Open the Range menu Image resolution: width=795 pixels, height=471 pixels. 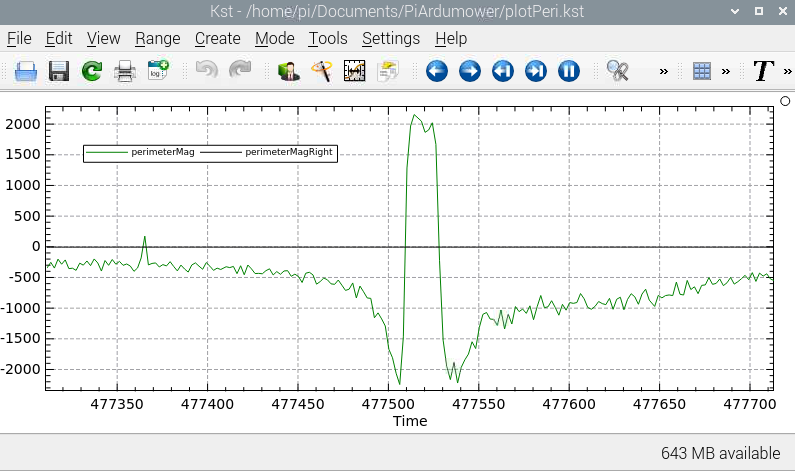pyautogui.click(x=158, y=39)
